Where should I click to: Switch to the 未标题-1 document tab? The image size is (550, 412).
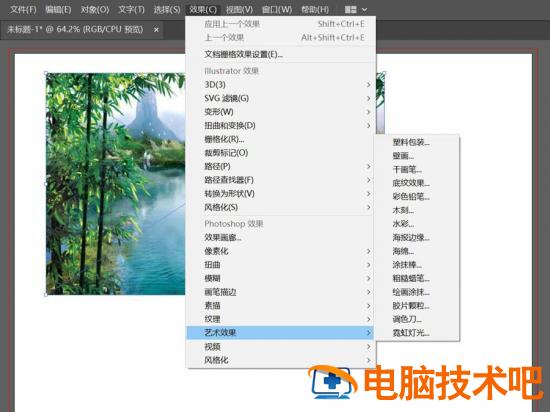coord(75,29)
